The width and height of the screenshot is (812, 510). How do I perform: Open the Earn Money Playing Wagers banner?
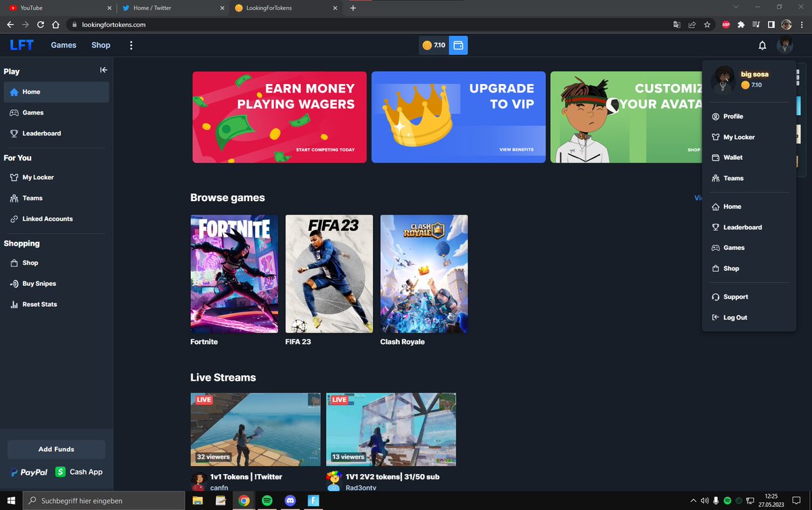(279, 117)
